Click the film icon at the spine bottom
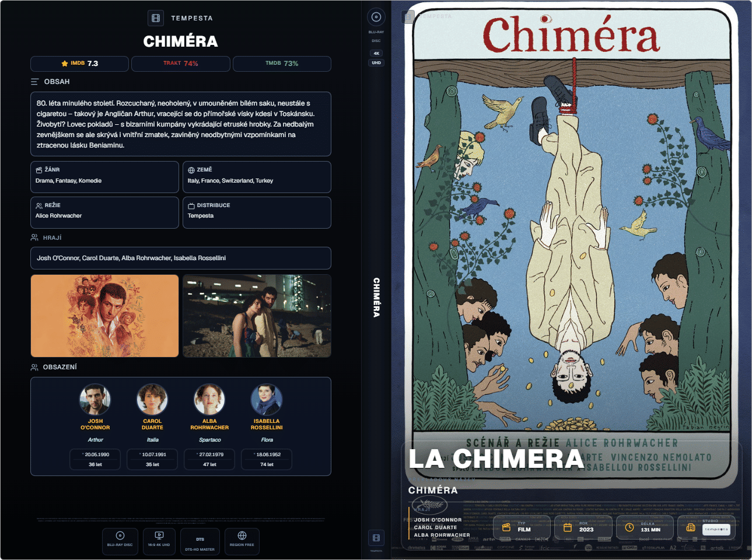 [376, 538]
